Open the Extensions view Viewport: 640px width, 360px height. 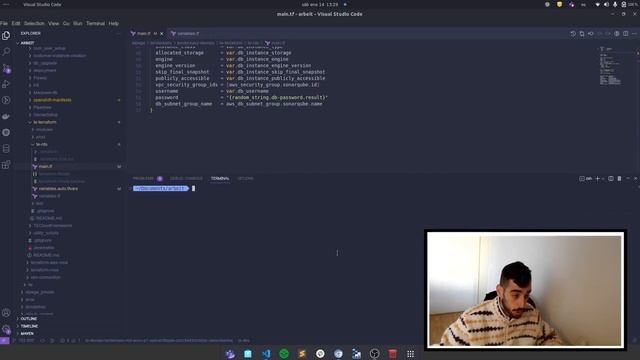6,164
